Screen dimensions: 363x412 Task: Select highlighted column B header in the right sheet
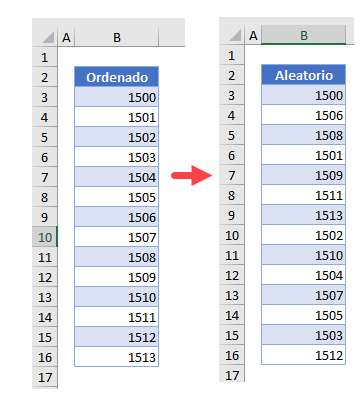pos(304,35)
